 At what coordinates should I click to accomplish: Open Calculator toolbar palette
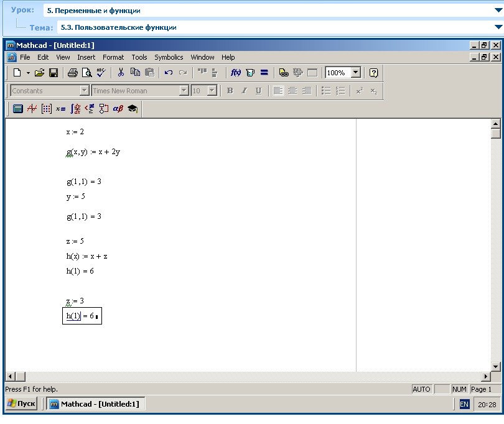point(17,109)
